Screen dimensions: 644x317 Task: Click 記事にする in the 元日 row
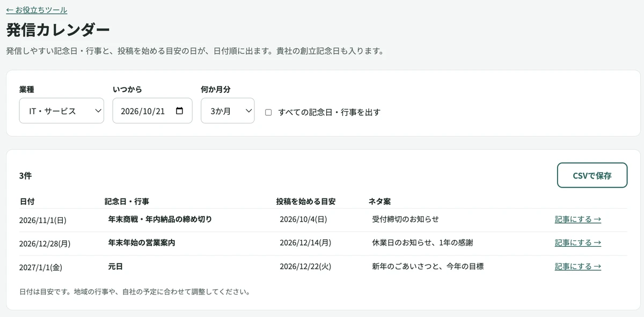coord(577,267)
